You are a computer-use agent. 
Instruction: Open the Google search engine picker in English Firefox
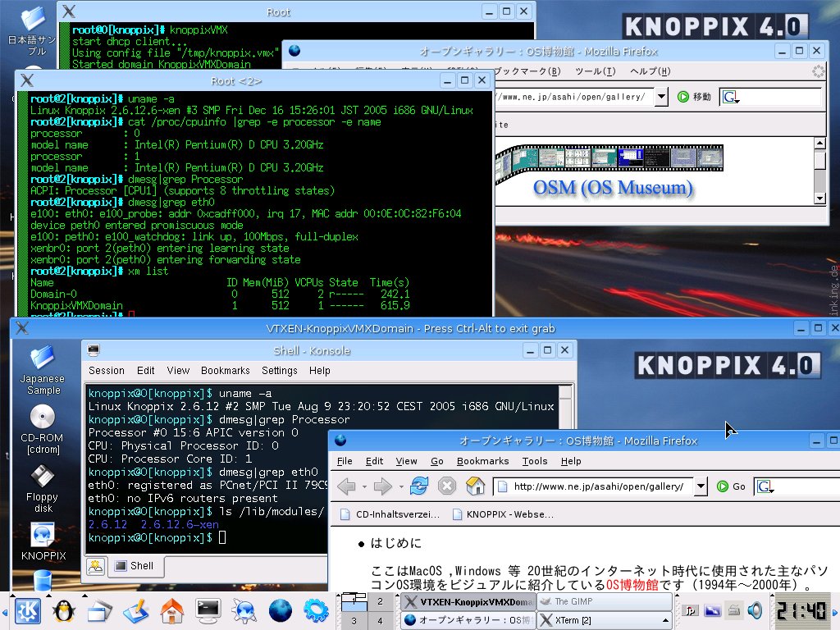coord(765,486)
